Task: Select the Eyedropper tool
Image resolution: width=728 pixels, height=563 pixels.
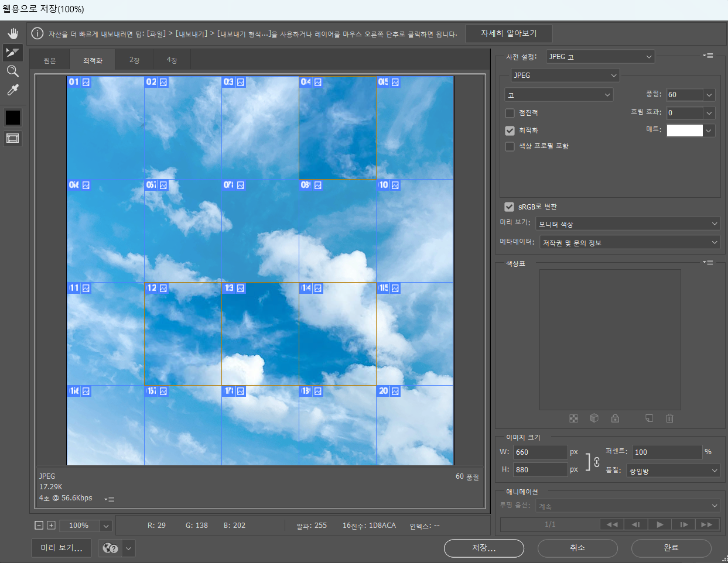Action: [x=12, y=90]
